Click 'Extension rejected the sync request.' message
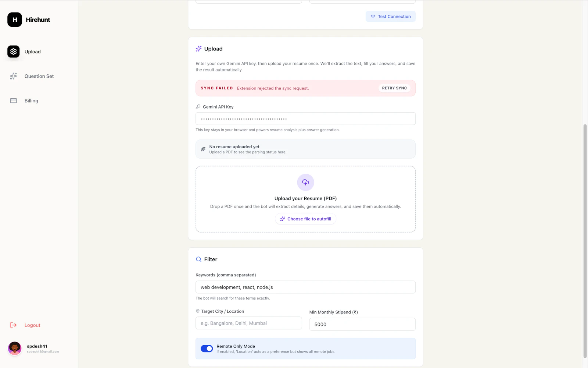Image resolution: width=588 pixels, height=368 pixels. tap(273, 88)
